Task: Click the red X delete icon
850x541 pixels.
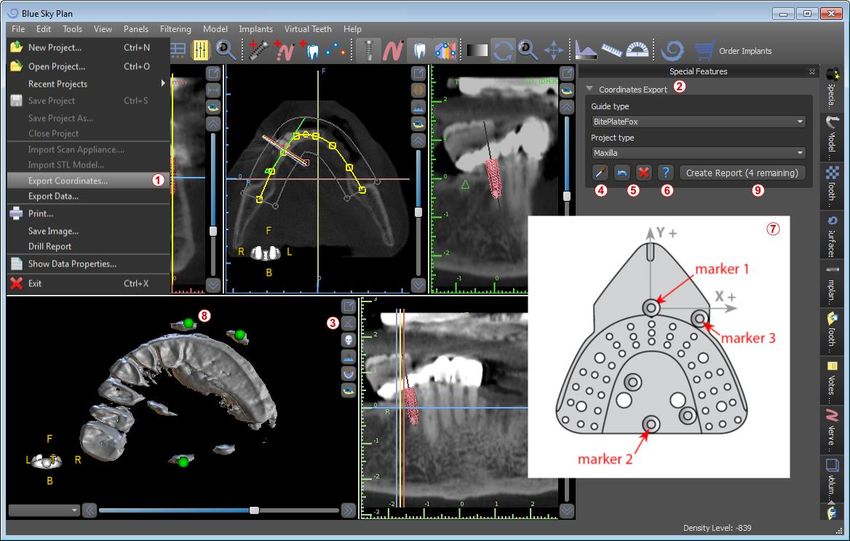Action: (x=643, y=172)
